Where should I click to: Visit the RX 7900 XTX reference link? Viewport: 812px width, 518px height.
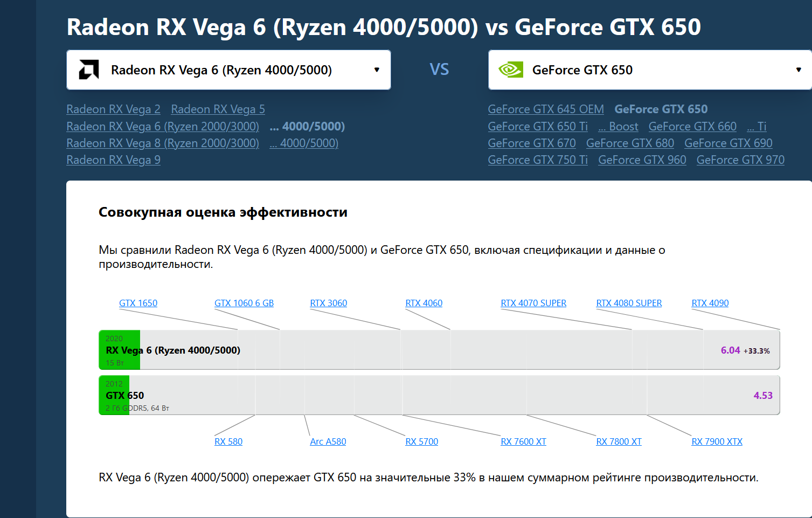717,441
